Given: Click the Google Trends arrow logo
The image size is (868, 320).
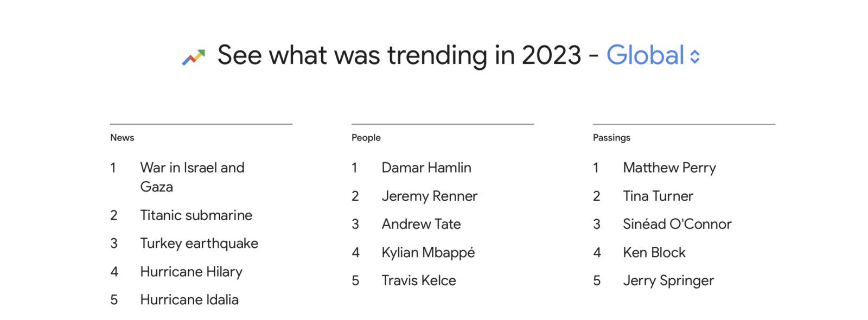Looking at the screenshot, I should [x=194, y=56].
